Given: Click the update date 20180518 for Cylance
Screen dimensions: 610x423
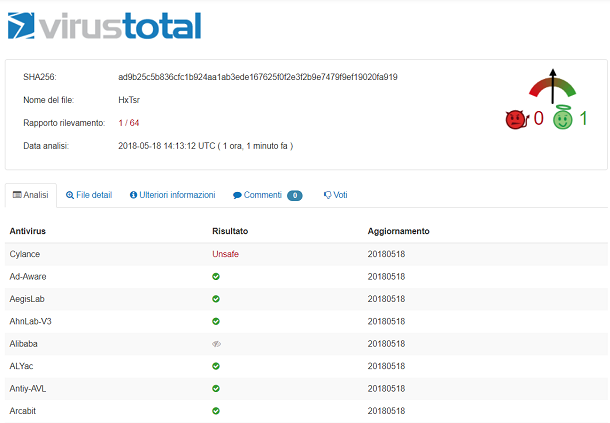Looking at the screenshot, I should [386, 254].
